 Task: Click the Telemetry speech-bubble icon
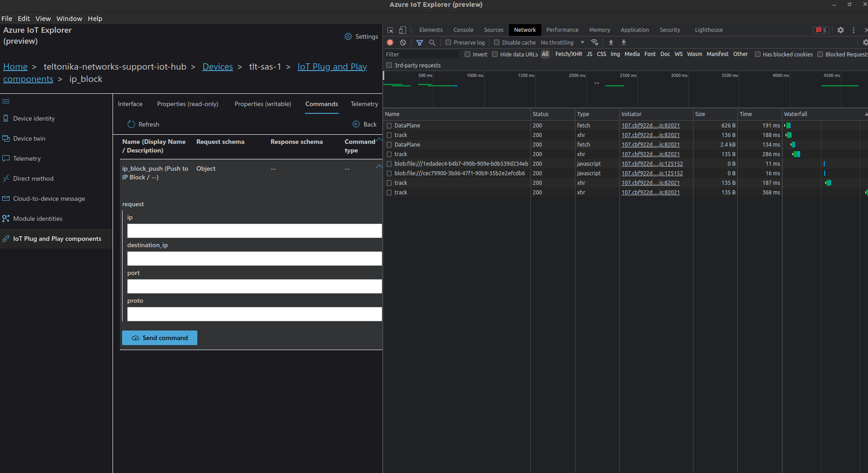tap(6, 158)
